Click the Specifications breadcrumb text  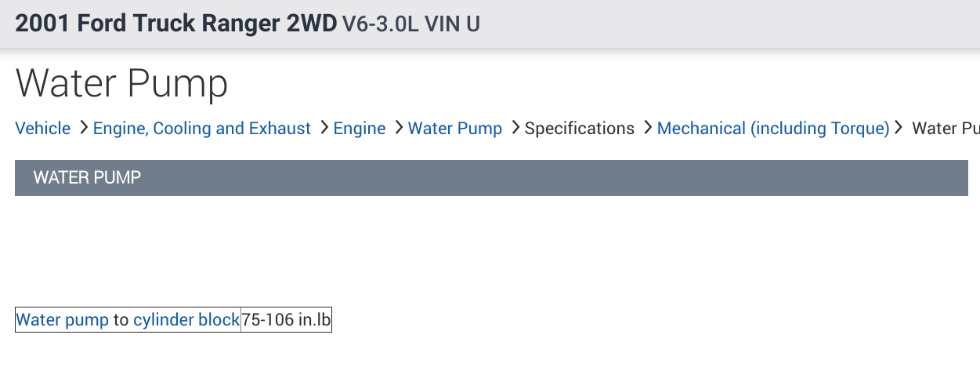[579, 129]
